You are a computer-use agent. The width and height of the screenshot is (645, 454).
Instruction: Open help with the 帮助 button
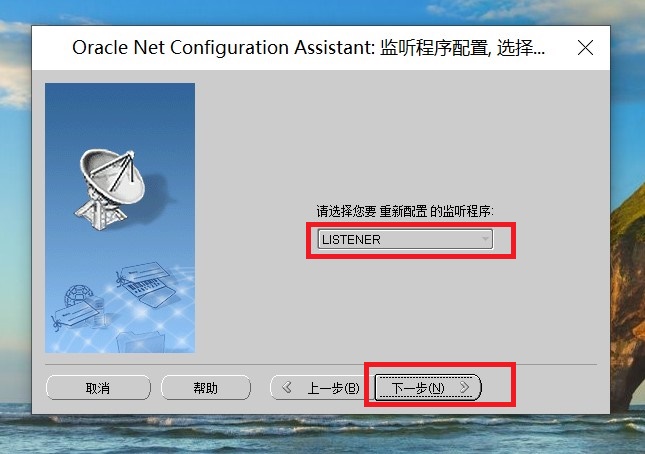(x=206, y=387)
